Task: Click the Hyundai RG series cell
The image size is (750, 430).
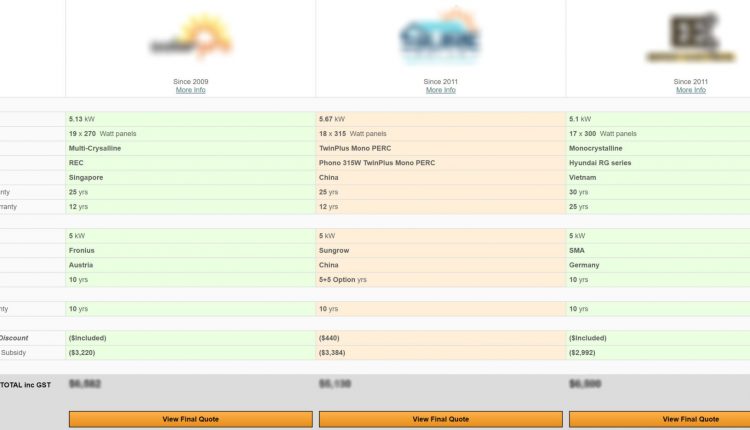Action: (658, 163)
